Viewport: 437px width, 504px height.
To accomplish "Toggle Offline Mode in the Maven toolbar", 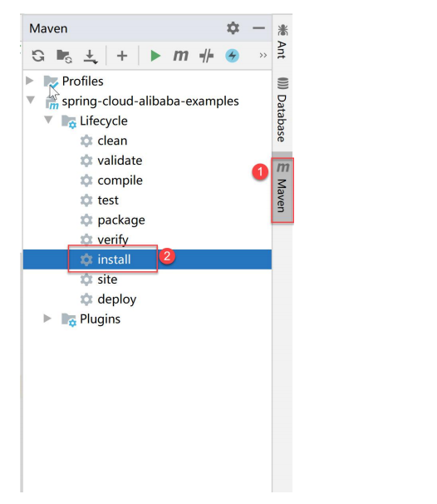I will pyautogui.click(x=207, y=56).
